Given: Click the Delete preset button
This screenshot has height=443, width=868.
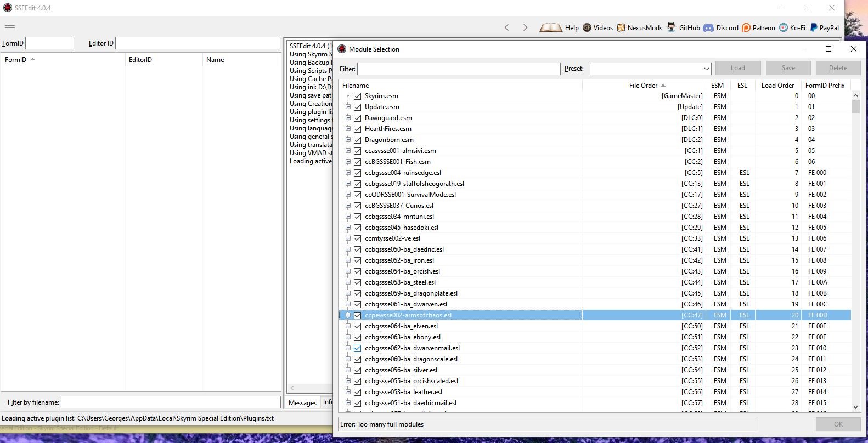Looking at the screenshot, I should (838, 68).
